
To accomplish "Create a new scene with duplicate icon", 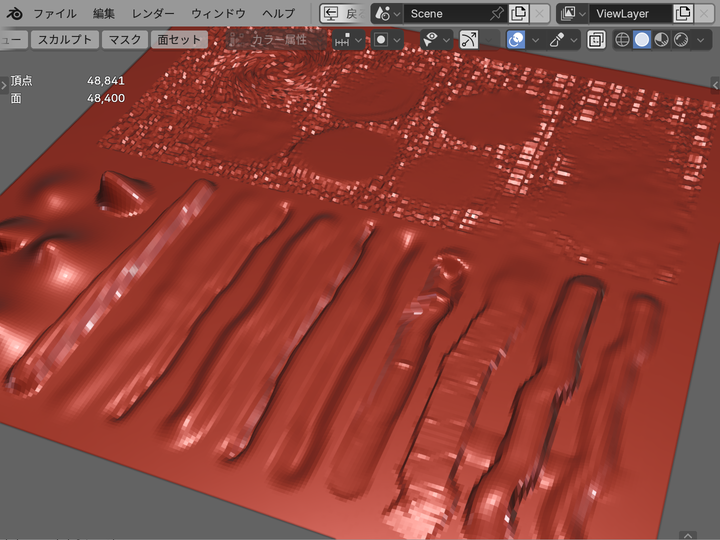I will pyautogui.click(x=518, y=14).
